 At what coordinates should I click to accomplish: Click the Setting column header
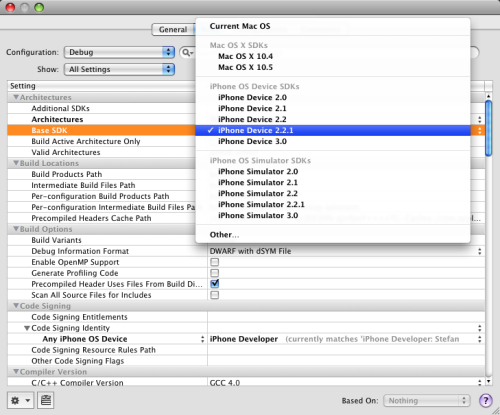[x=102, y=86]
